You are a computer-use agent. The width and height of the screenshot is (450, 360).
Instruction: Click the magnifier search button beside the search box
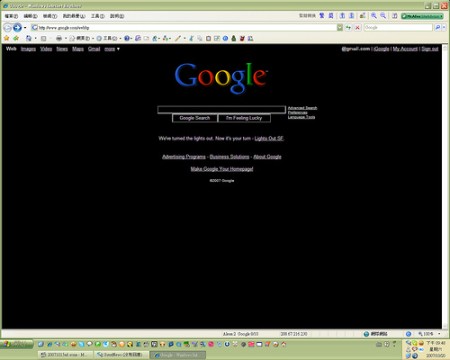tap(438, 28)
